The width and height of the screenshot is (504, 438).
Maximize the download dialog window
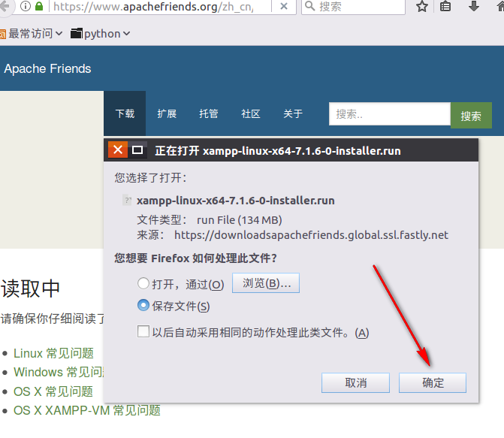[137, 150]
